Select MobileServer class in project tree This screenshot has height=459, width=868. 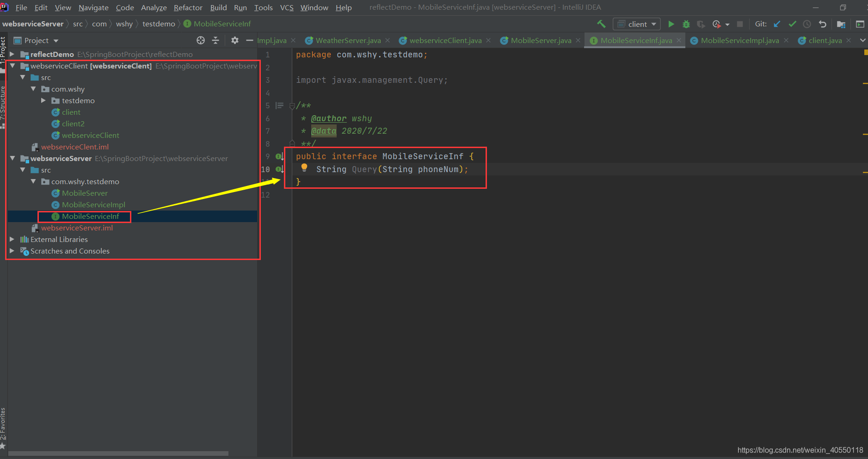(x=85, y=193)
